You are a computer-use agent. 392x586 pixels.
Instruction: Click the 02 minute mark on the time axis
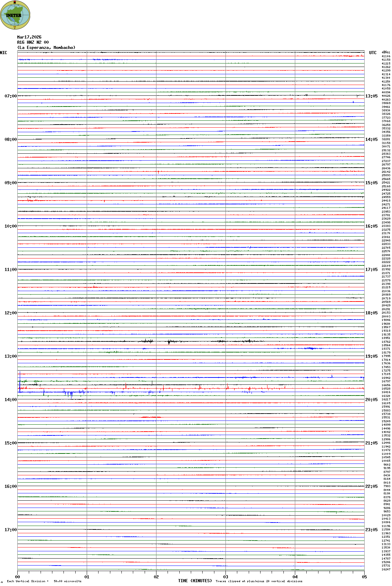(x=156, y=577)
